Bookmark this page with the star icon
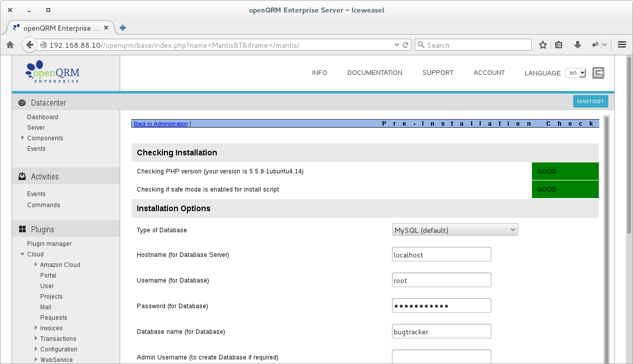 pos(543,45)
